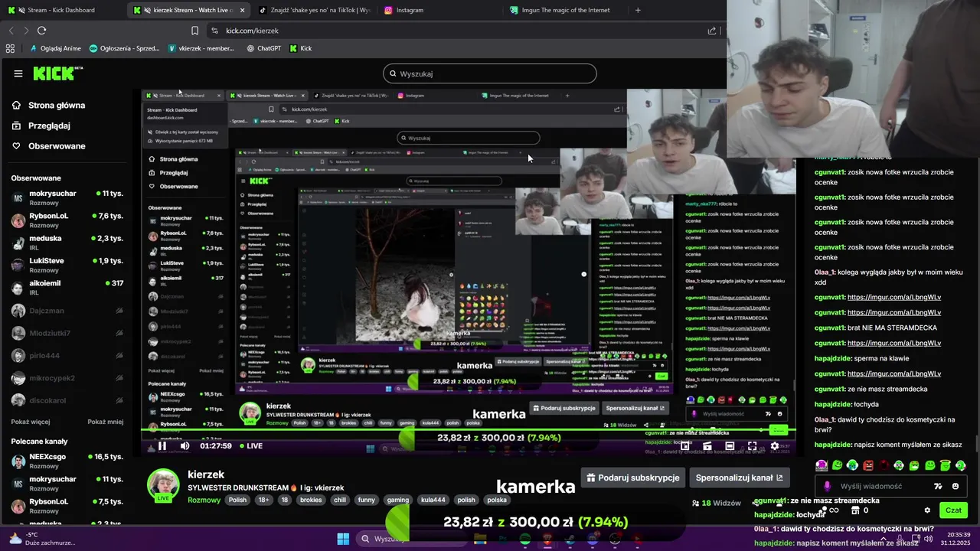Click the green stream progress bar

click(x=467, y=429)
